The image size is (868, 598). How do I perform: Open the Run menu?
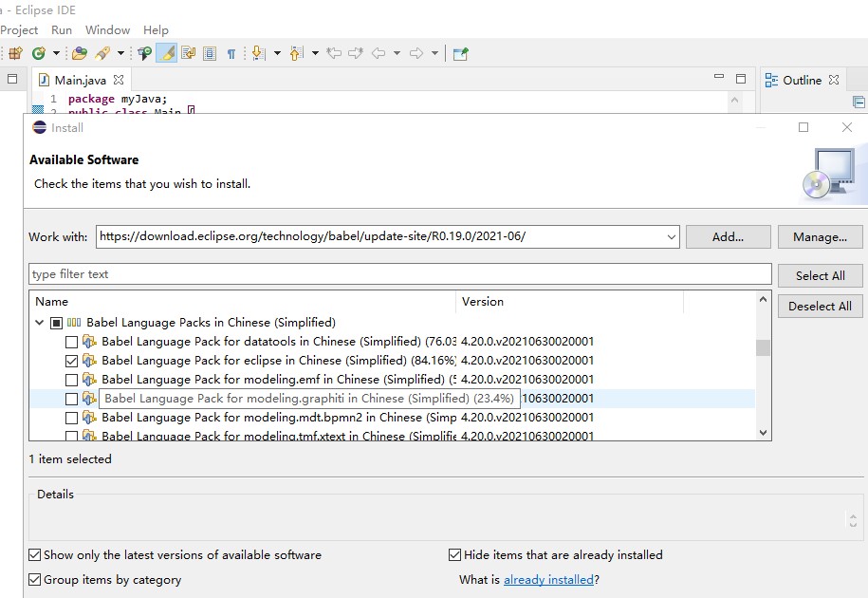[61, 29]
